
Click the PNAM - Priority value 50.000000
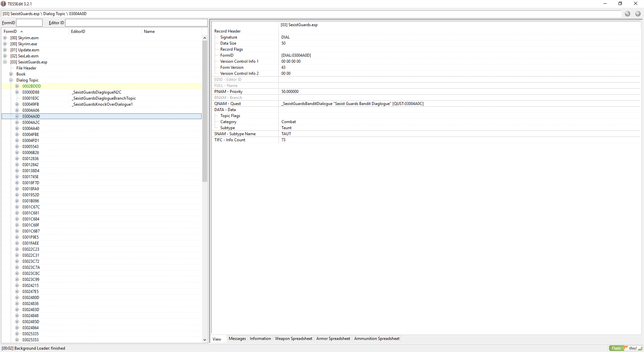click(290, 92)
